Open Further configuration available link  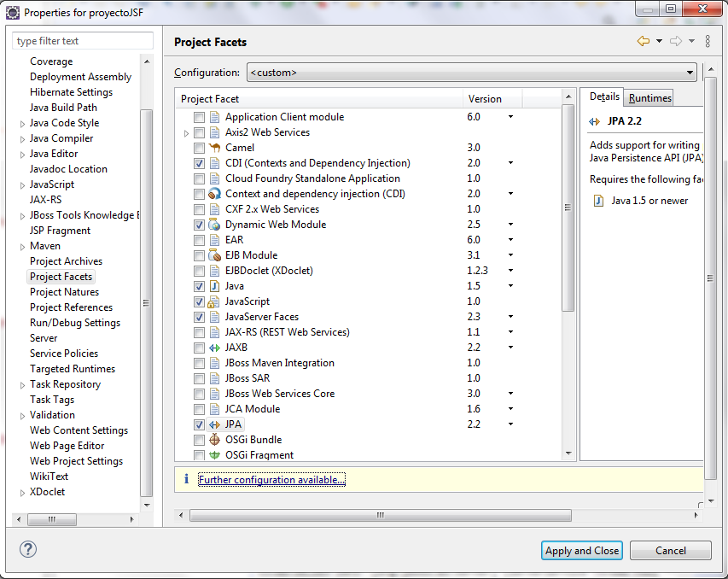(271, 479)
